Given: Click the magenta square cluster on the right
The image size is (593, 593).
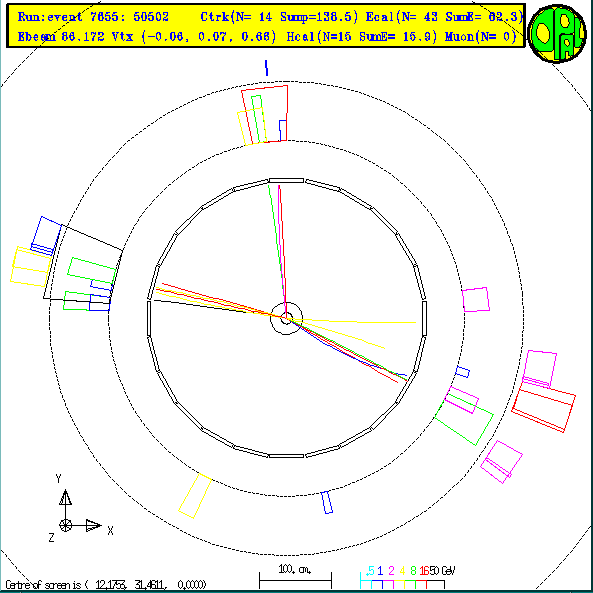Looking at the screenshot, I should pos(476,300).
